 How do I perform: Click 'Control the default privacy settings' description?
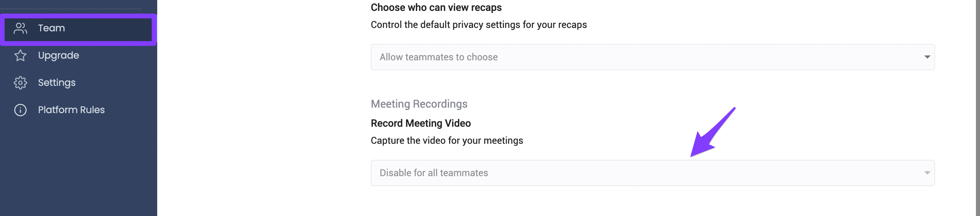pos(478,25)
